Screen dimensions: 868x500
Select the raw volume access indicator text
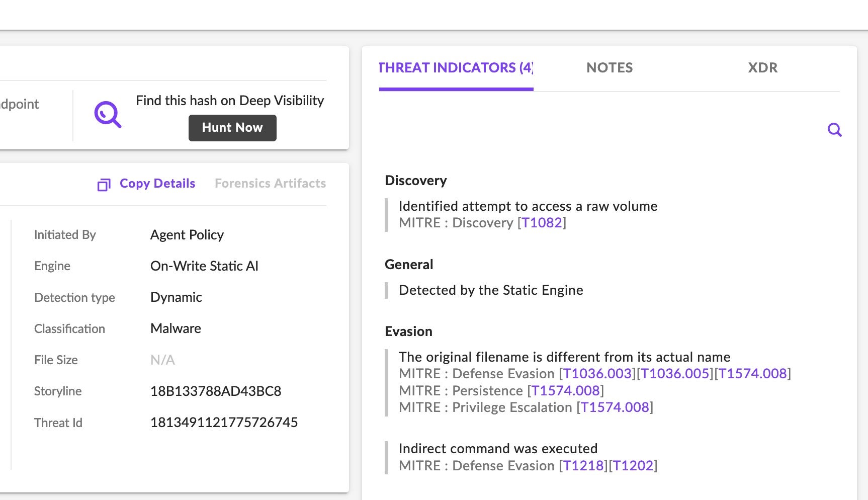528,206
